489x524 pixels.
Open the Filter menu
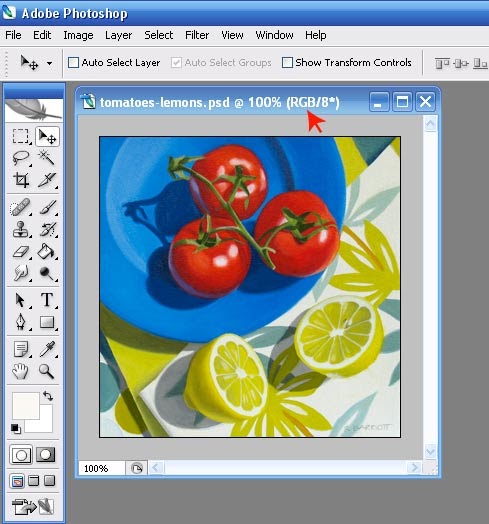(197, 35)
